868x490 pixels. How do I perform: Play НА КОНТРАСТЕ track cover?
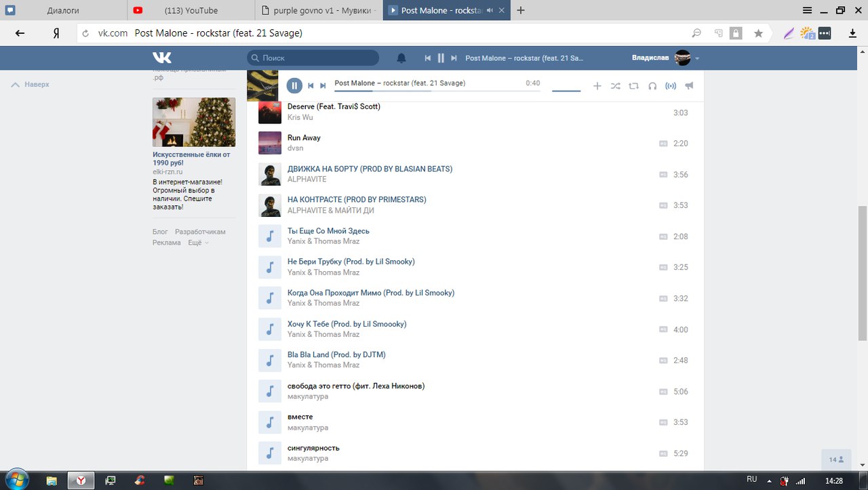click(270, 205)
